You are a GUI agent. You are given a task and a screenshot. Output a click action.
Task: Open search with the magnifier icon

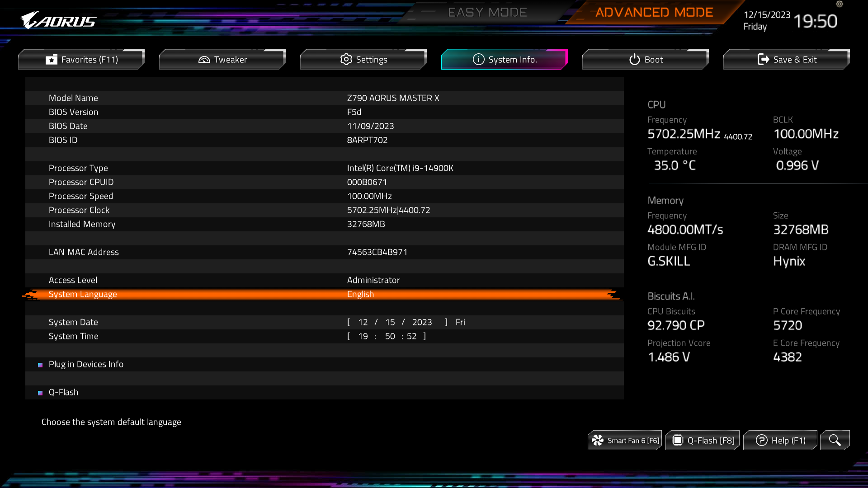point(835,440)
